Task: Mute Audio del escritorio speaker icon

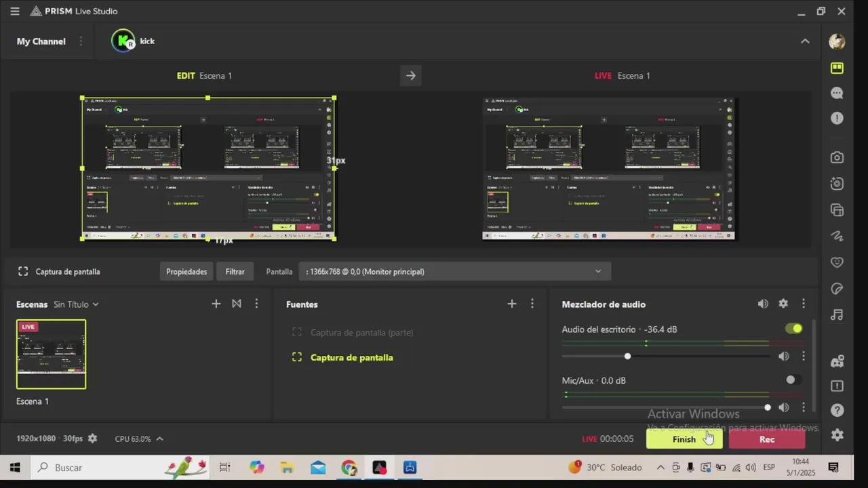Action: [x=783, y=356]
